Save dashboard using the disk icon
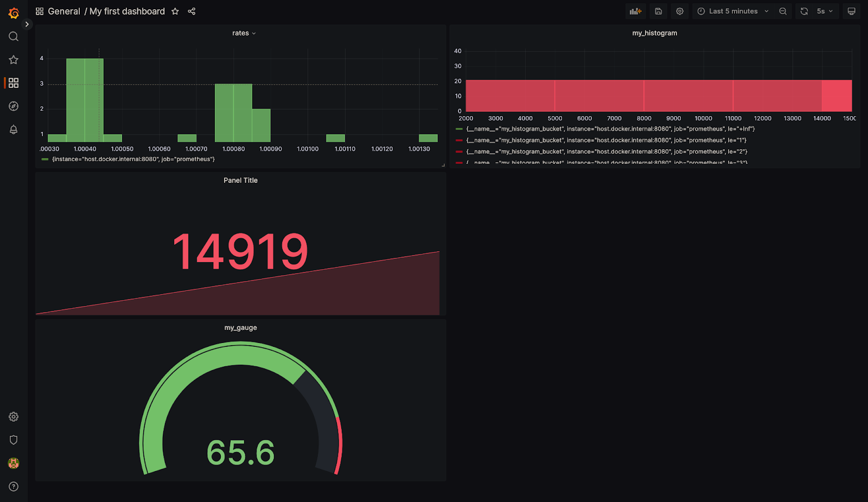 click(658, 11)
